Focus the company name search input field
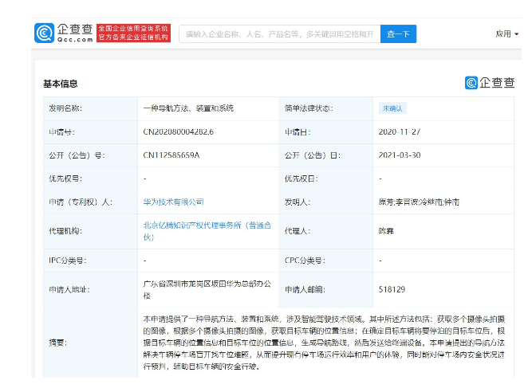This screenshot has height=392, width=532. (280, 34)
